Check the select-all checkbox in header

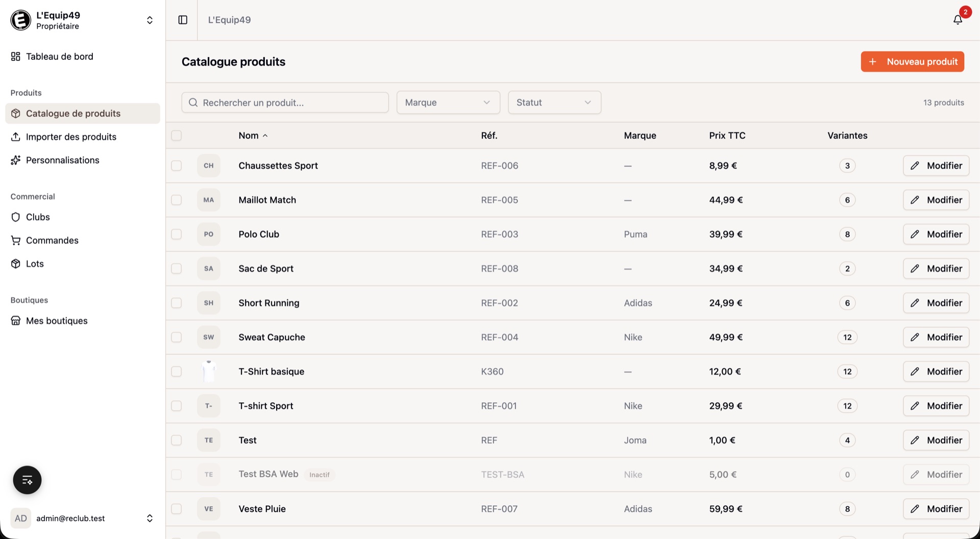tap(177, 135)
